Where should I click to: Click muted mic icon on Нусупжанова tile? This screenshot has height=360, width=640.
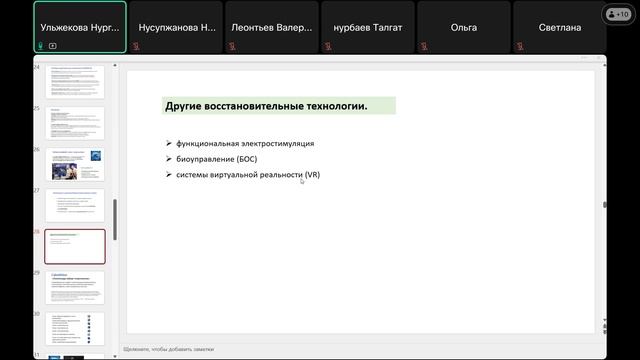click(x=136, y=47)
